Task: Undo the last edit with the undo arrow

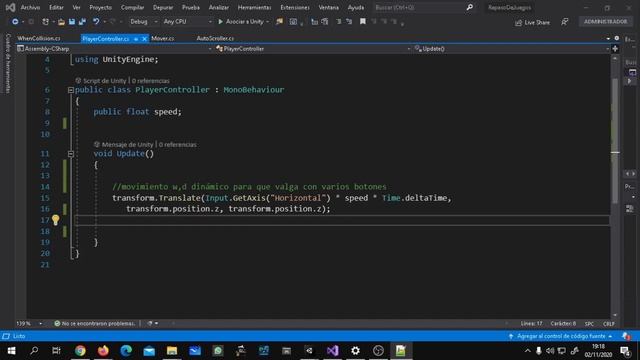Action: [96, 22]
